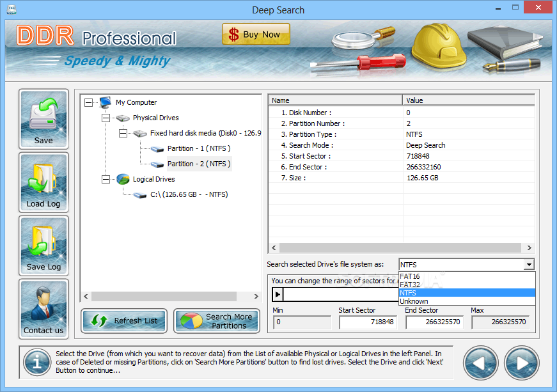Click the Save Log folder button
The width and height of the screenshot is (557, 392).
43,246
